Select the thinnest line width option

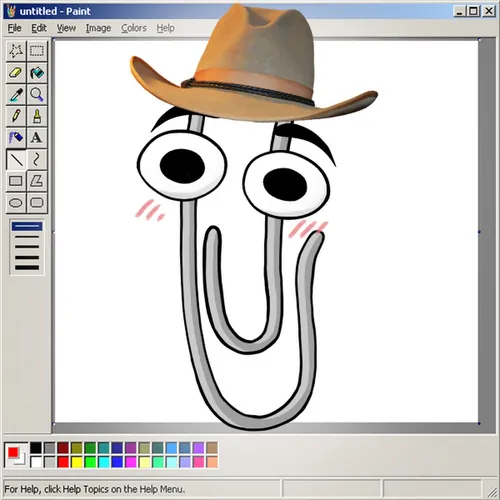(27, 226)
